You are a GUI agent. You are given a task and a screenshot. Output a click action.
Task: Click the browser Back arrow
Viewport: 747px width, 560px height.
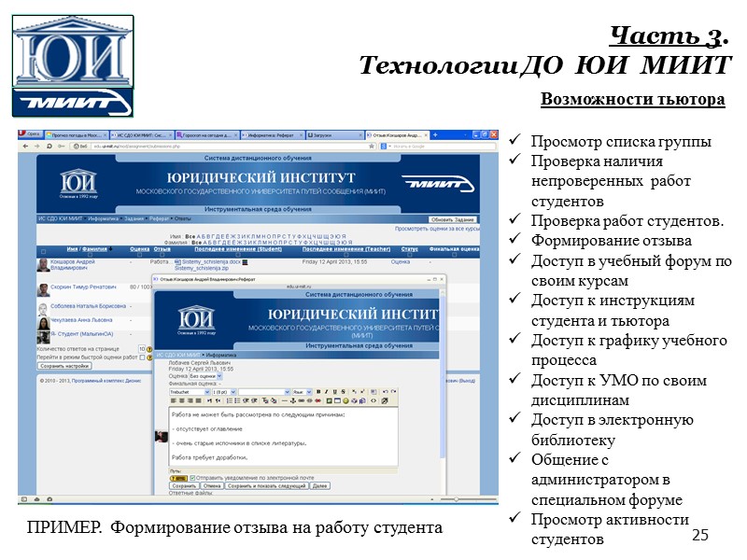26,147
